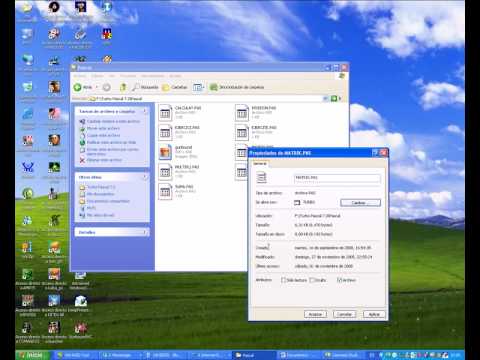Image resolution: width=480 pixels, height=360 pixels.
Task: Click the green Ir go button
Action: (x=335, y=99)
